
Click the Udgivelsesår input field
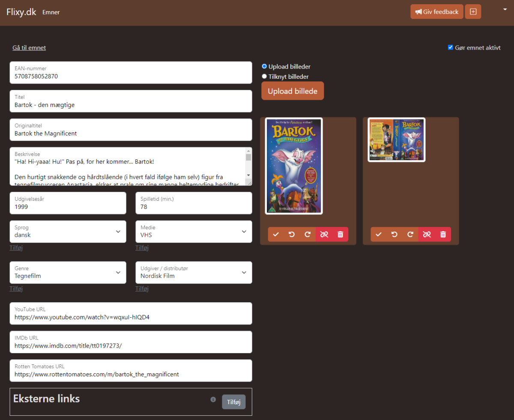(68, 203)
